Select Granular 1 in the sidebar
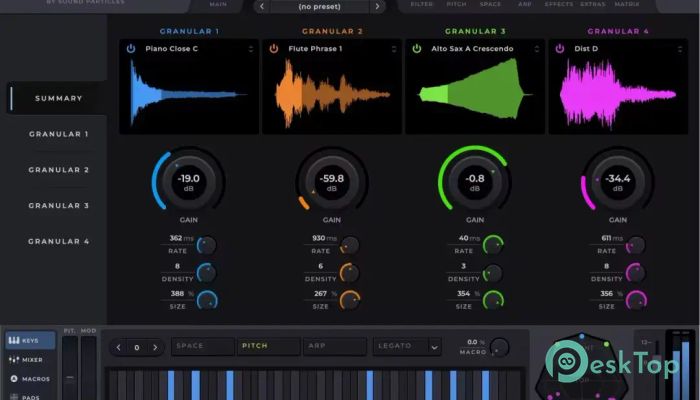The width and height of the screenshot is (700, 400). click(58, 134)
